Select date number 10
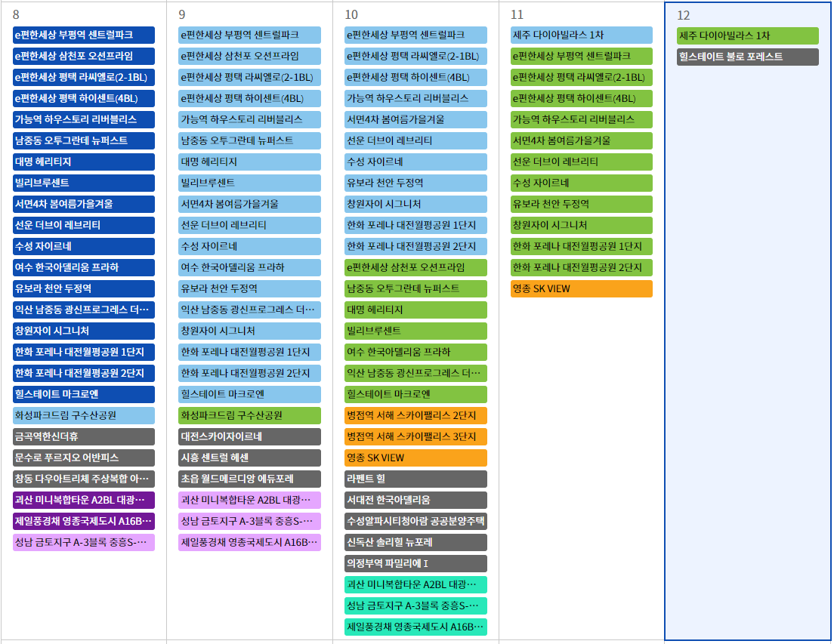This screenshot has height=644, width=834. pyautogui.click(x=351, y=15)
